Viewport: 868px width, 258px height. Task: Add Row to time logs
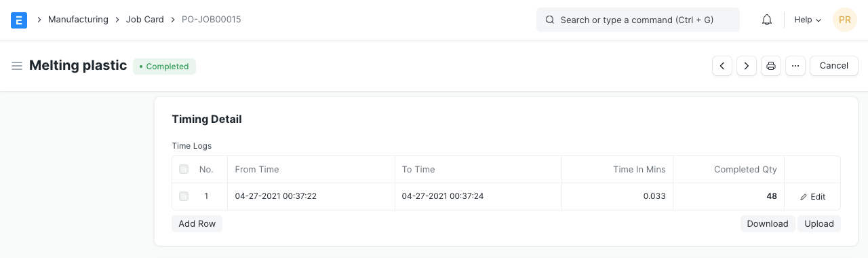pyautogui.click(x=197, y=223)
